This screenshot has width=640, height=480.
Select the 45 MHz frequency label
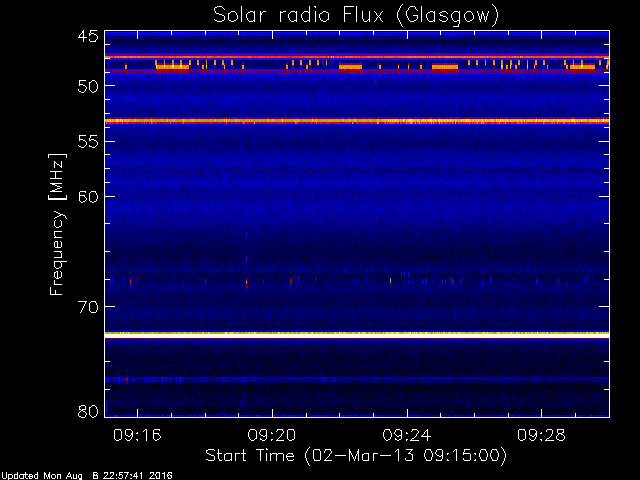(x=88, y=37)
